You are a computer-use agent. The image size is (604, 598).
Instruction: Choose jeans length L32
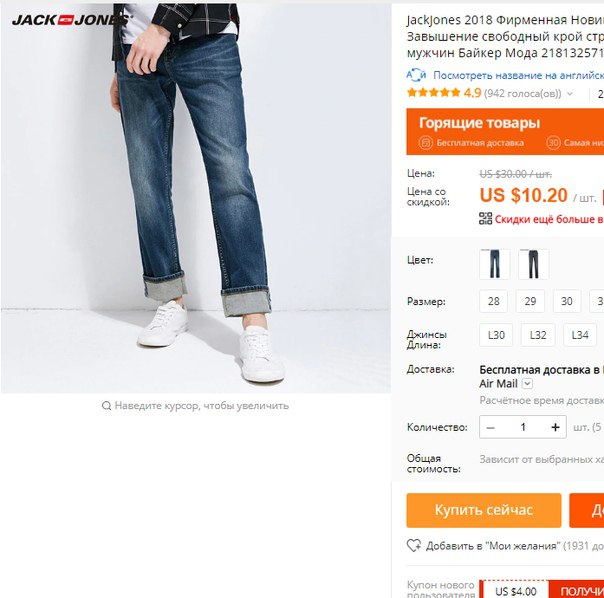[538, 335]
